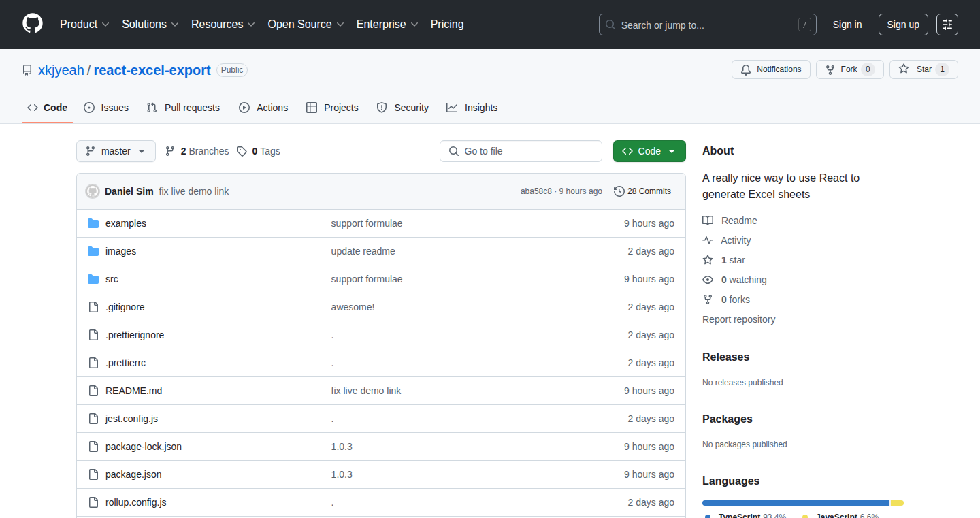Viewport: 980px width, 518px height.
Task: Click the examples folder icon
Action: [x=93, y=223]
